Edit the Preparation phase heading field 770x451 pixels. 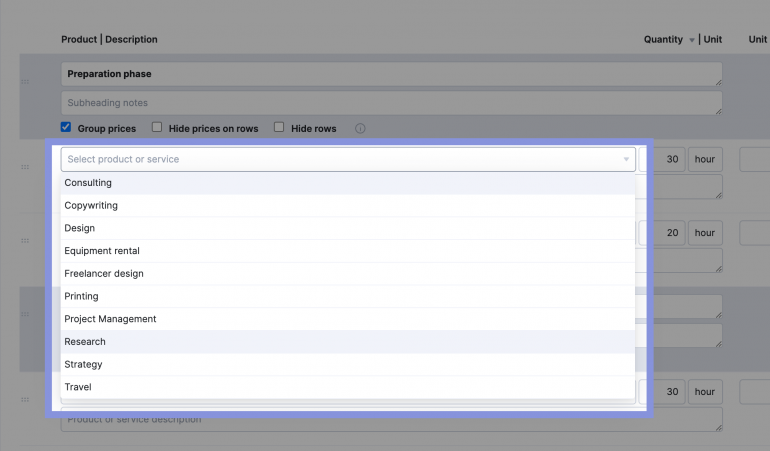(390, 74)
